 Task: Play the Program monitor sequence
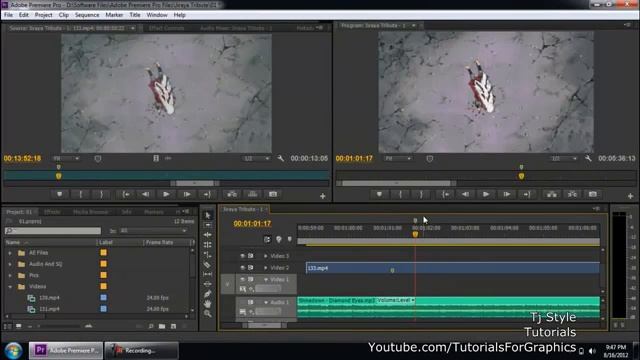486,194
